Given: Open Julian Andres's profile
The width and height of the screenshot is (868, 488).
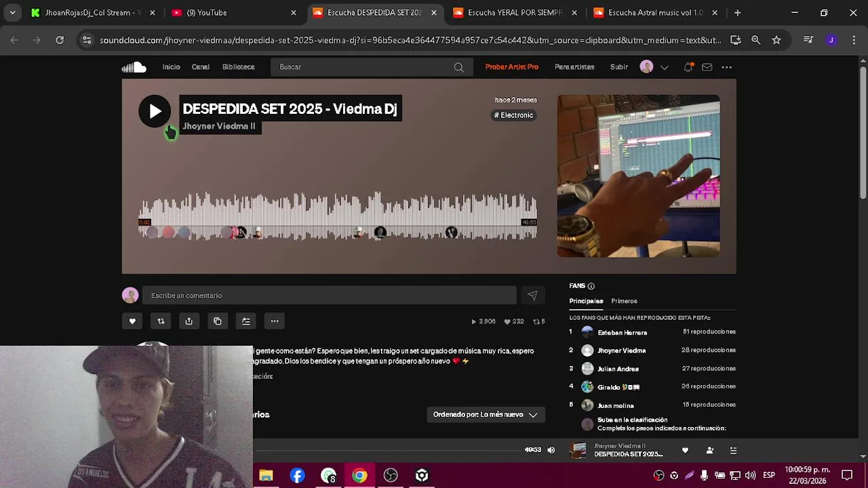Looking at the screenshot, I should pyautogui.click(x=618, y=369).
